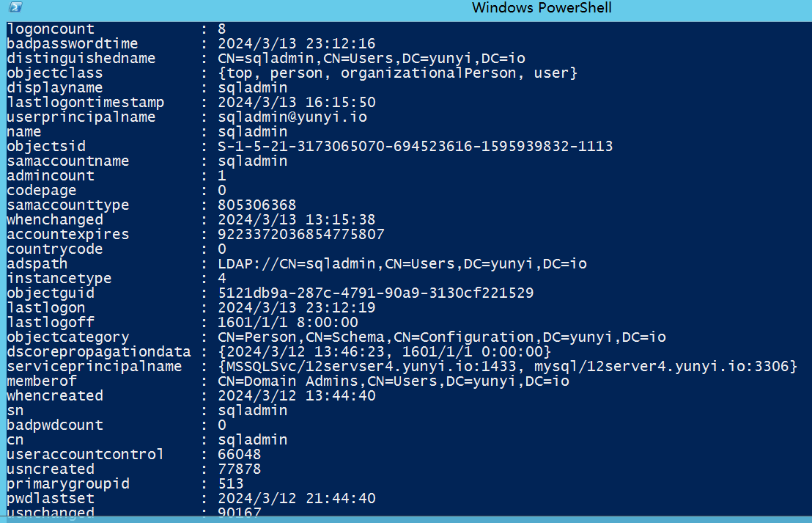Click the accountexpires number value
The height and width of the screenshot is (523, 812).
click(301, 234)
